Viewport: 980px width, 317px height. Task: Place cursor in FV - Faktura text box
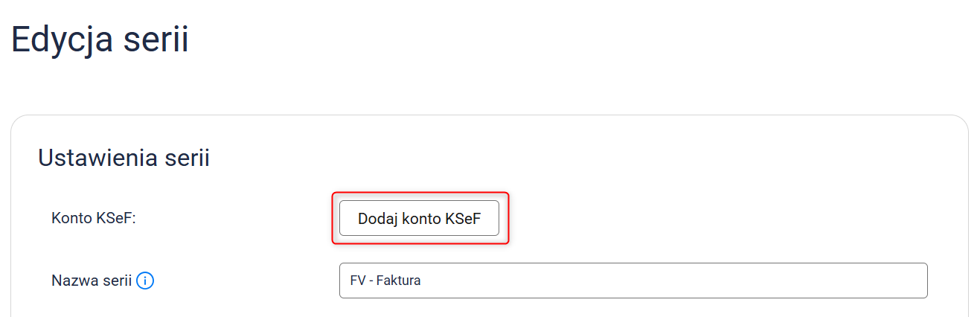pyautogui.click(x=632, y=281)
